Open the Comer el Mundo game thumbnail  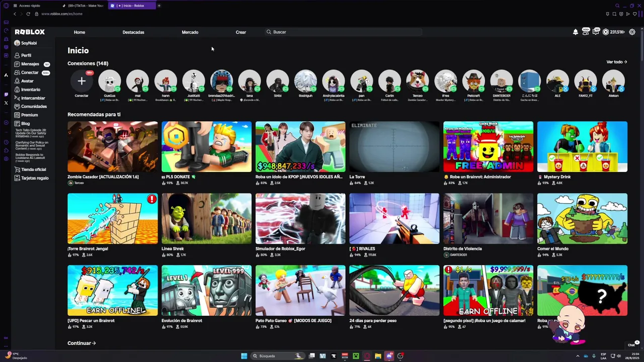tap(582, 219)
